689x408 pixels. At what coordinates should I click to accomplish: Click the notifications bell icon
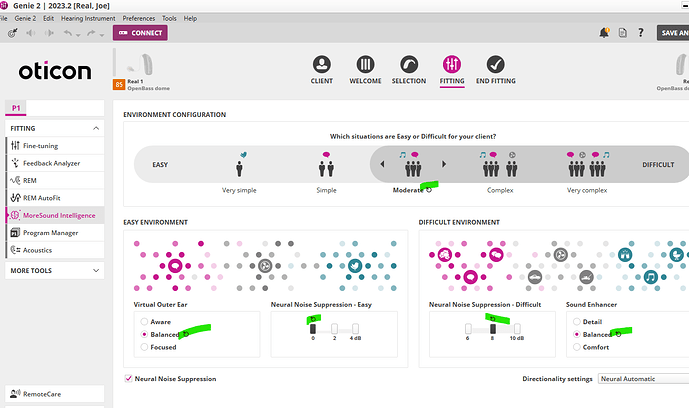coord(604,32)
